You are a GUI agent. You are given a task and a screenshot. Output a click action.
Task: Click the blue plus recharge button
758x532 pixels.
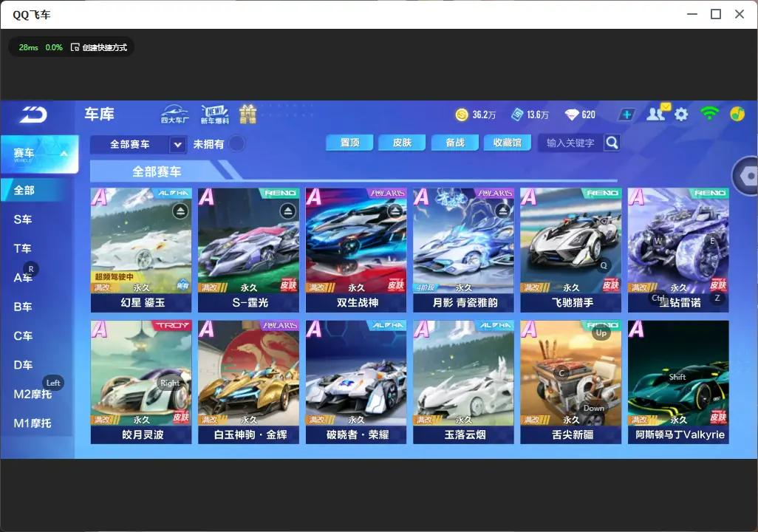click(626, 115)
